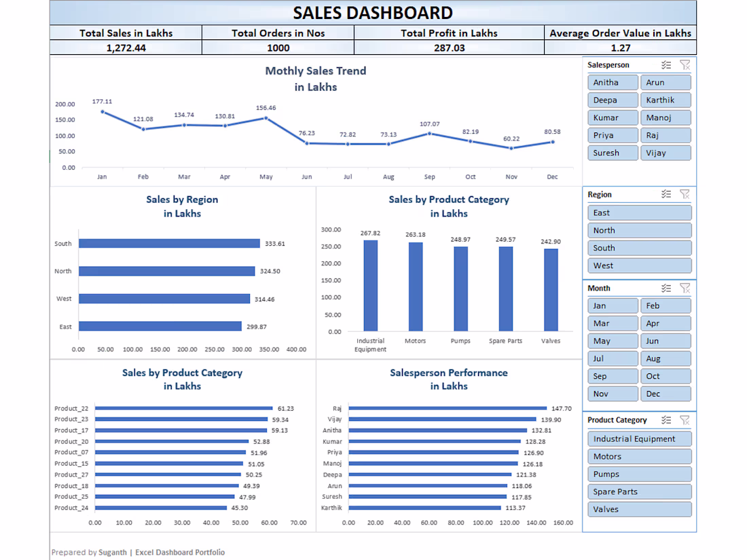Click Karthik's value label 113.37
Image resolution: width=747 pixels, height=560 pixels.
tap(515, 508)
